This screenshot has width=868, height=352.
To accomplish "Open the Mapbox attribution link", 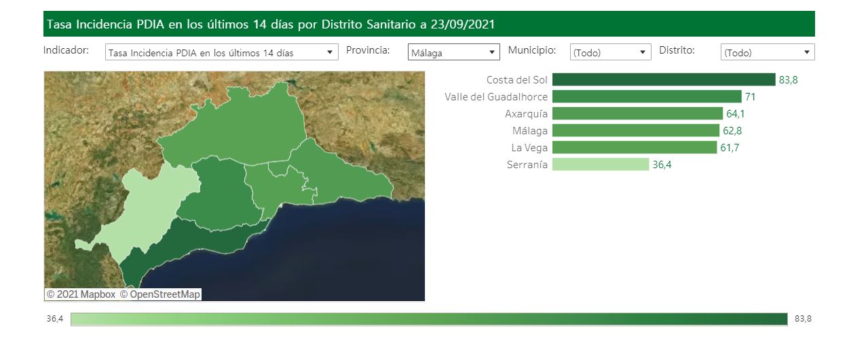I will [x=81, y=294].
